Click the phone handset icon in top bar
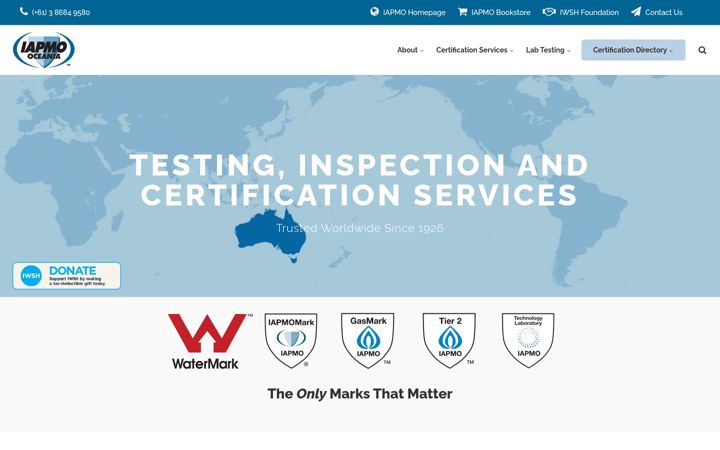Image resolution: width=720 pixels, height=450 pixels. [24, 11]
